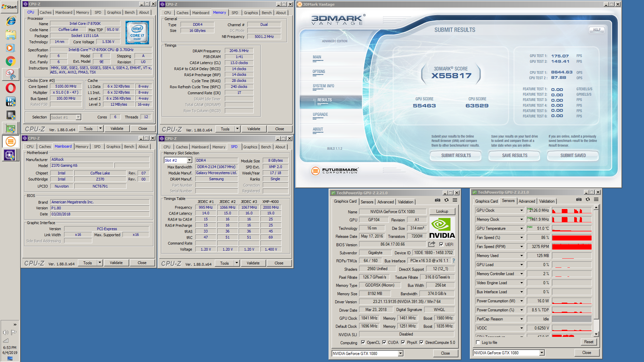Open Windows Media Player from taskbar
This screenshot has width=644, height=362.
click(x=11, y=48)
